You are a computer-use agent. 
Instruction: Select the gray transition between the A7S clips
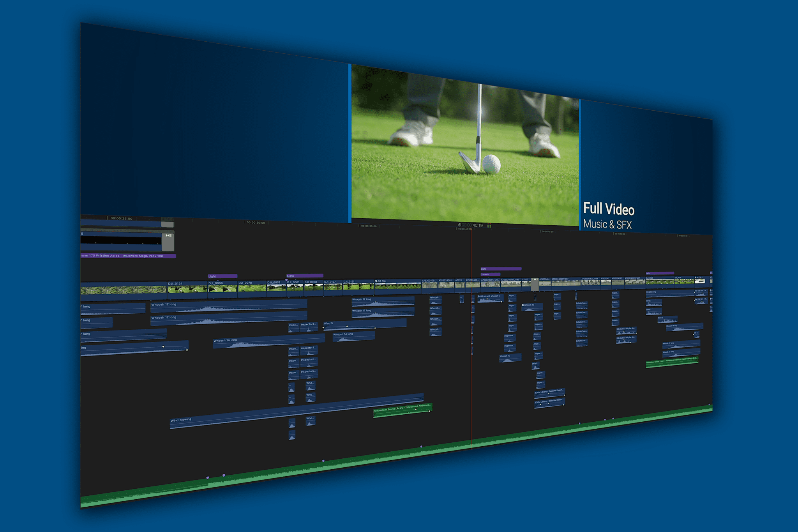click(x=535, y=284)
